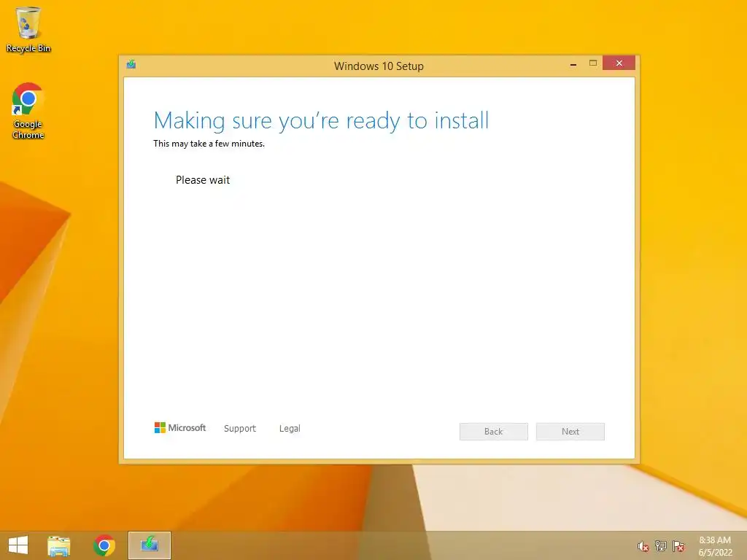Open the Action Center flag icon
747x560 pixels.
point(678,546)
